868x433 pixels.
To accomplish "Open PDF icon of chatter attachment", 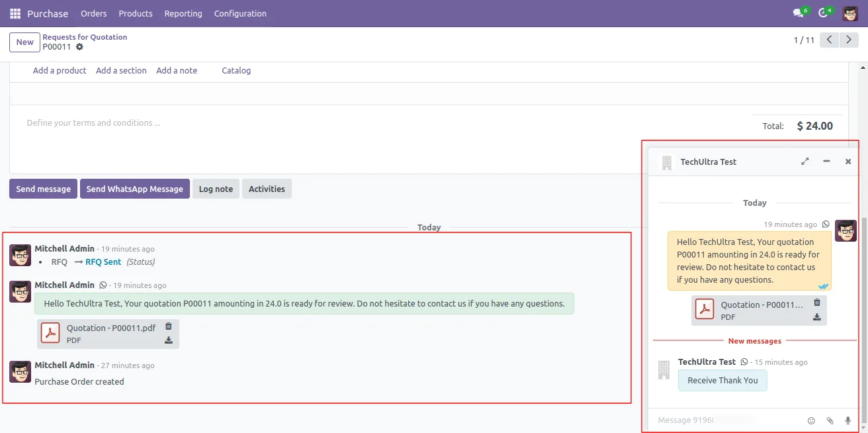I will [x=51, y=333].
